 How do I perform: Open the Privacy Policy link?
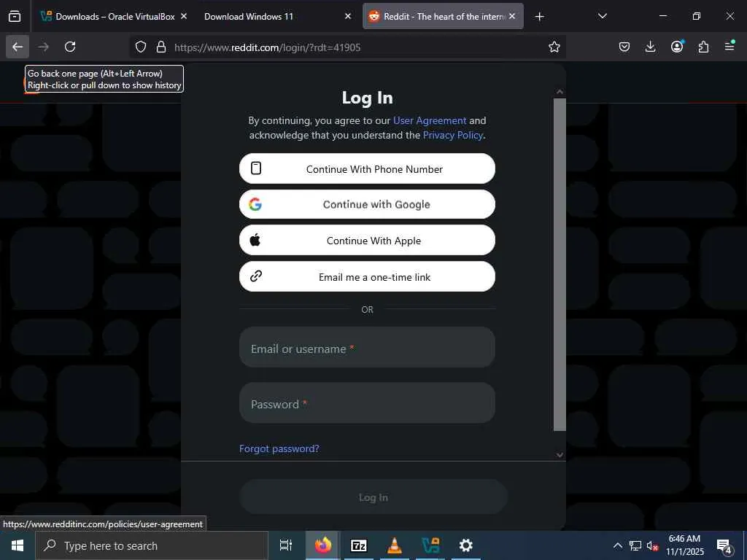pos(453,135)
